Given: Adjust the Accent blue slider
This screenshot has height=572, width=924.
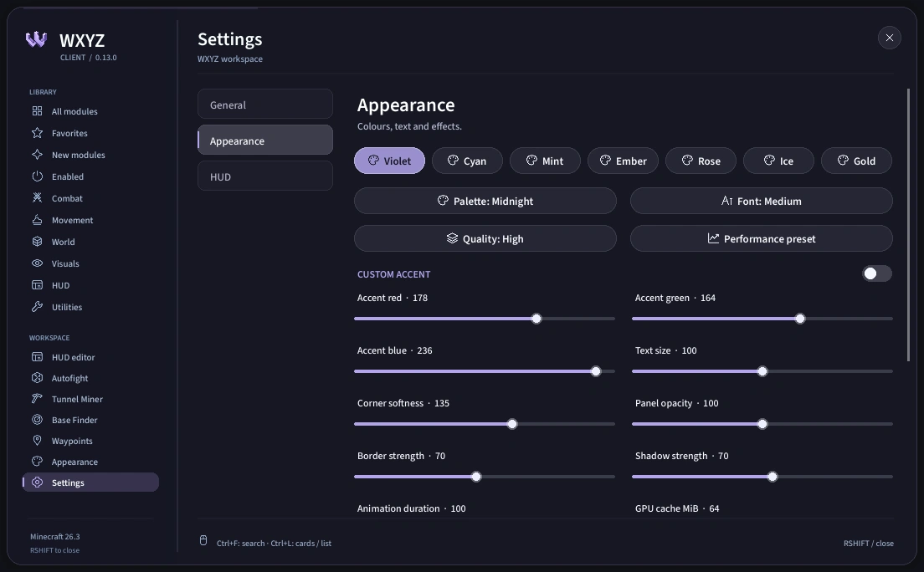Looking at the screenshot, I should (485, 371).
